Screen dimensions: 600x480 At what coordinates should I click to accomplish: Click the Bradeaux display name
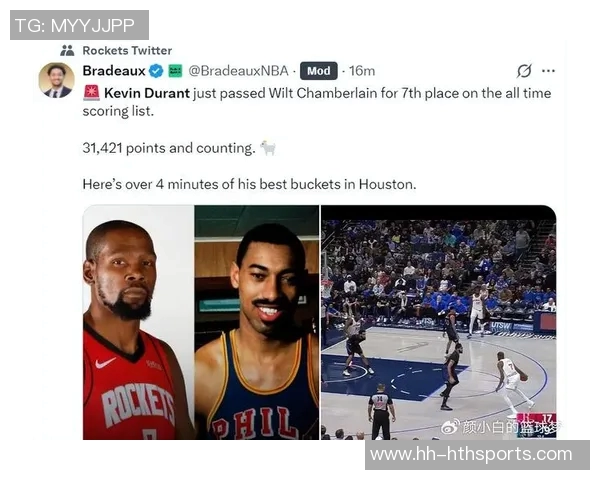coord(114,71)
